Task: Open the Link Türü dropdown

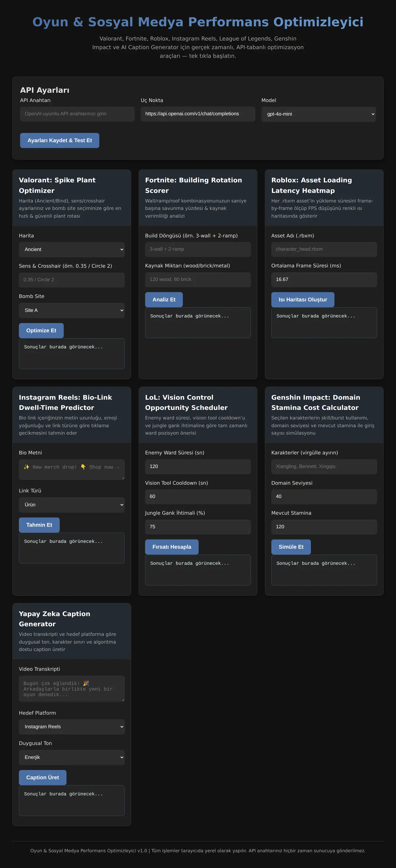Action: pyautogui.click(x=72, y=505)
